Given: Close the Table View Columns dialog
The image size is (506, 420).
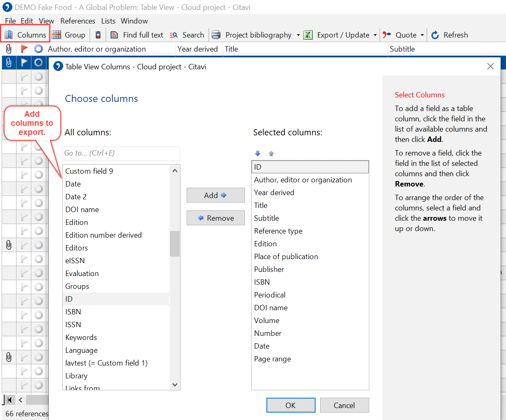Looking at the screenshot, I should pyautogui.click(x=490, y=66).
